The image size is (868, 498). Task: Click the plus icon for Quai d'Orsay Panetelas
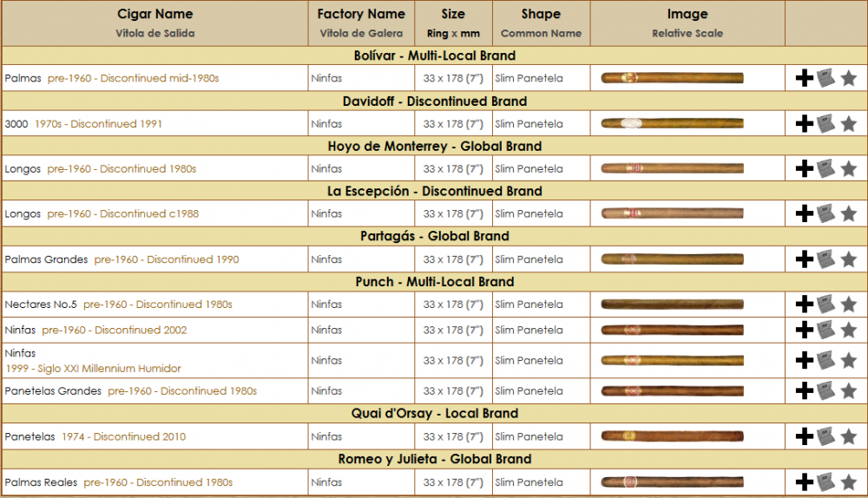805,436
